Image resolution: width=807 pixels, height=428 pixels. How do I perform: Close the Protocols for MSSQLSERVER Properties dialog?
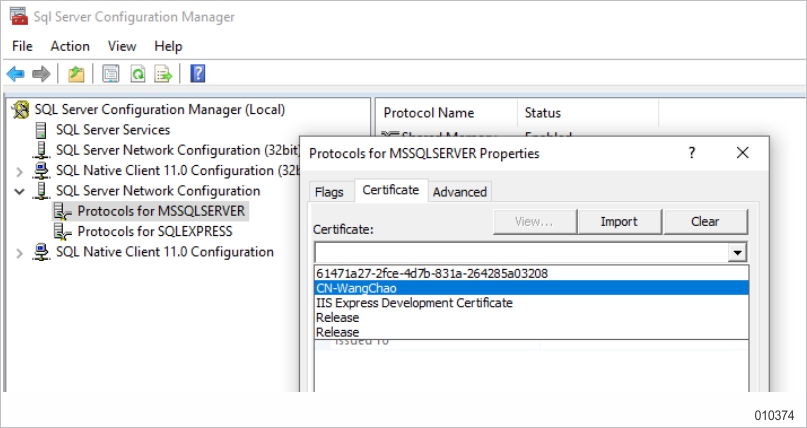coord(742,153)
